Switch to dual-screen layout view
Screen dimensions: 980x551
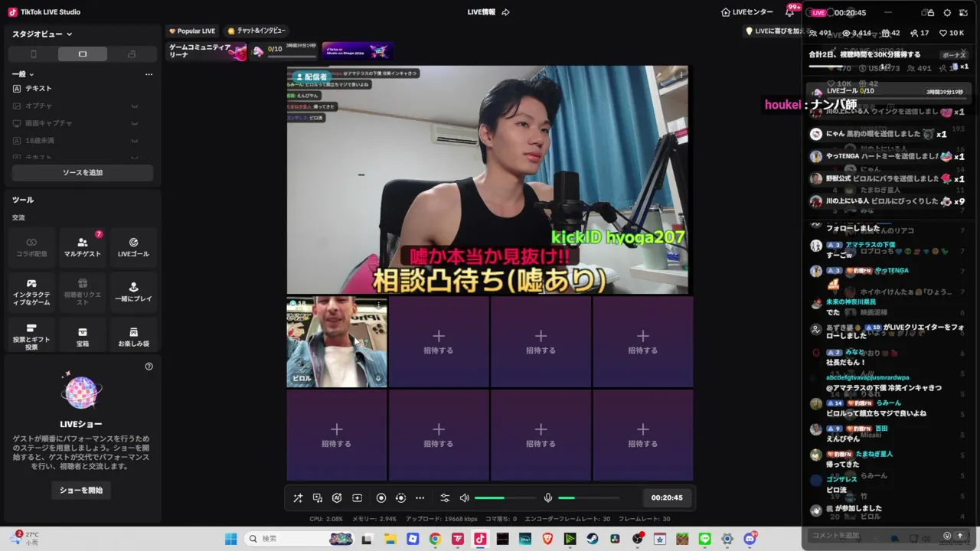tap(132, 54)
